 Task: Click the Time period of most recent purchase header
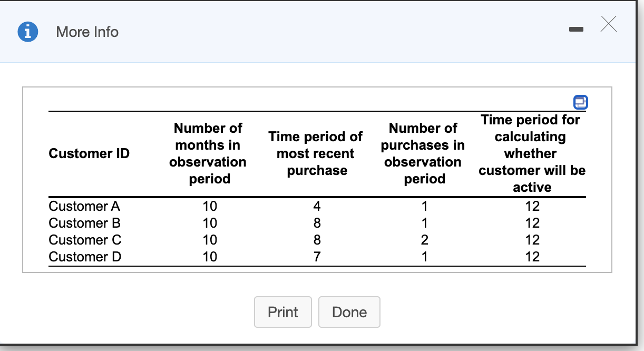[x=315, y=153]
